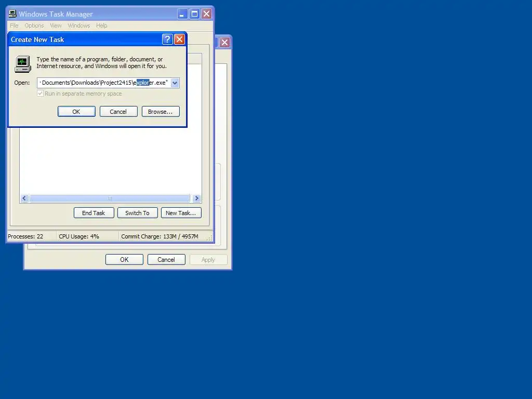
Task: Click the CPU Usage: 4% status entry
Action: 87,236
